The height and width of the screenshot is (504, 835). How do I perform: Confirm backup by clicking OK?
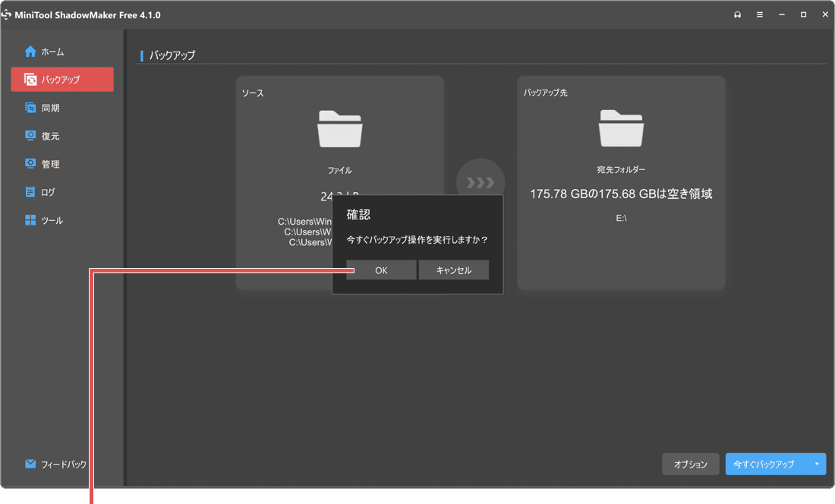[380, 269]
